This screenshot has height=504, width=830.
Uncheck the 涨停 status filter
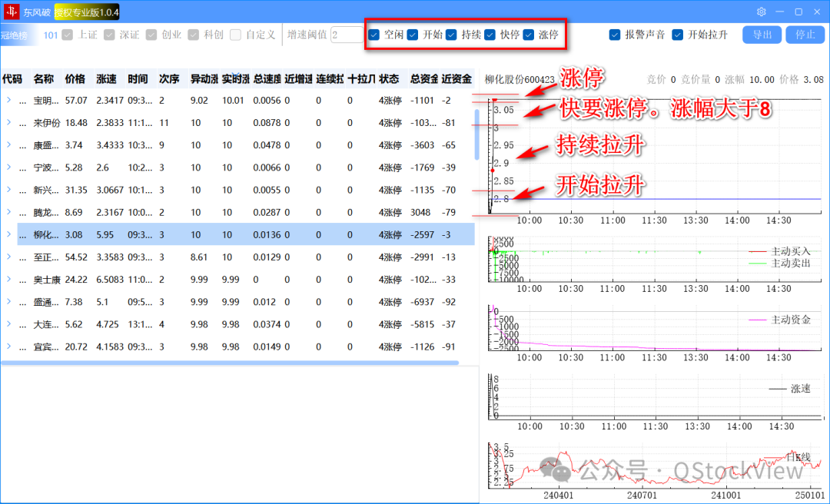click(528, 35)
